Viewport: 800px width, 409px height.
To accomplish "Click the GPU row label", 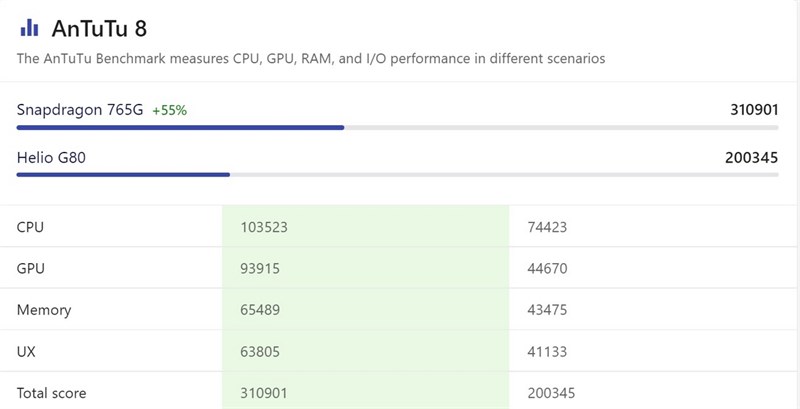I will pos(31,268).
